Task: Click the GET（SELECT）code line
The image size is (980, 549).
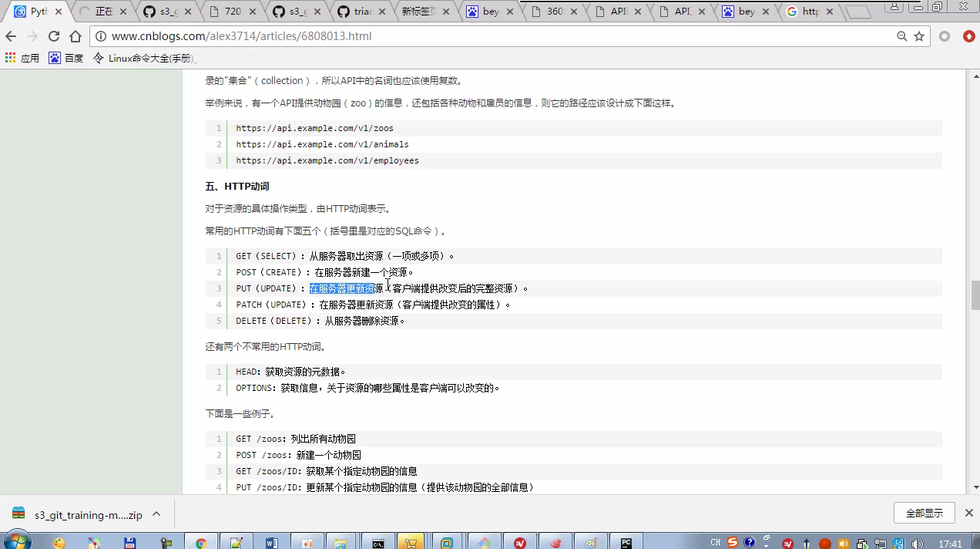Action: pos(345,256)
